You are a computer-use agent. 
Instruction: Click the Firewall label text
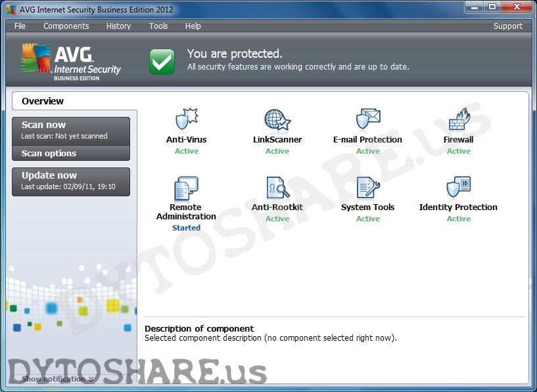[459, 140]
